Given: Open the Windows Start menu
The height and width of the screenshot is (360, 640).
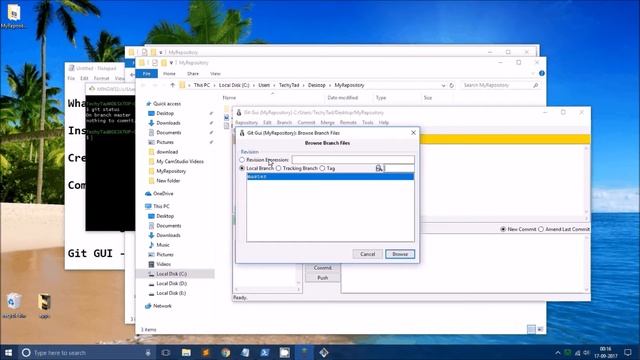Looking at the screenshot, I should click(8, 353).
